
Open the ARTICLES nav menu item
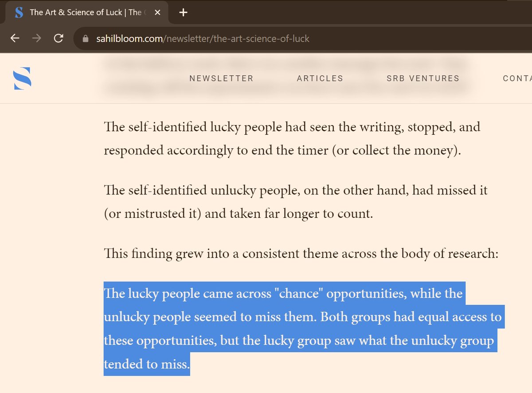point(320,79)
